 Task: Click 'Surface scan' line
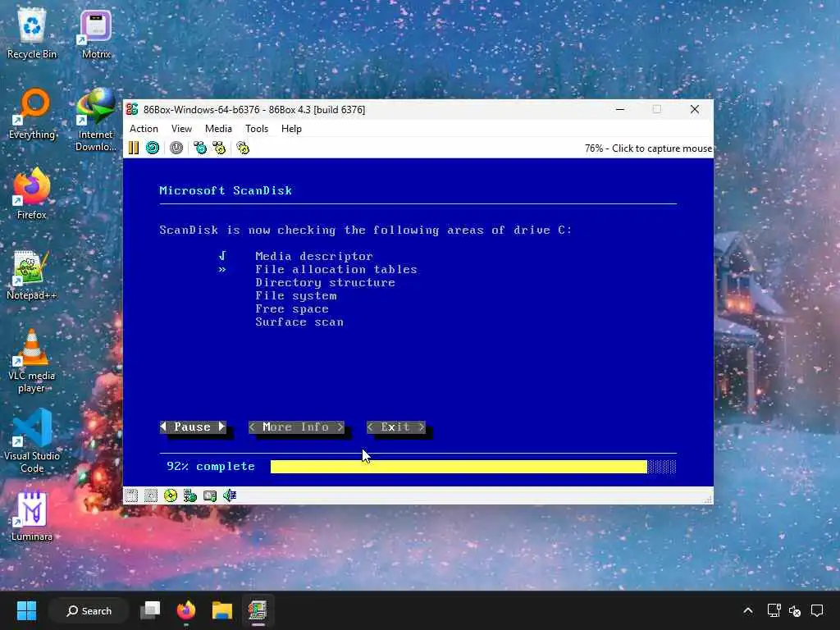point(299,322)
